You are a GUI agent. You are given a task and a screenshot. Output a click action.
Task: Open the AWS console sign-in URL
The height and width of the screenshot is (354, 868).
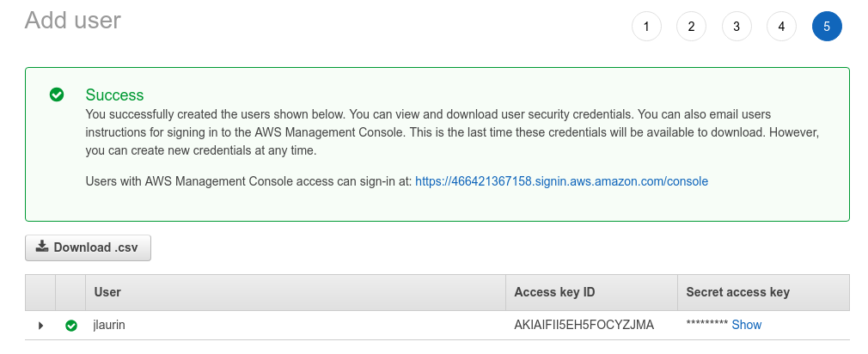pyautogui.click(x=561, y=181)
